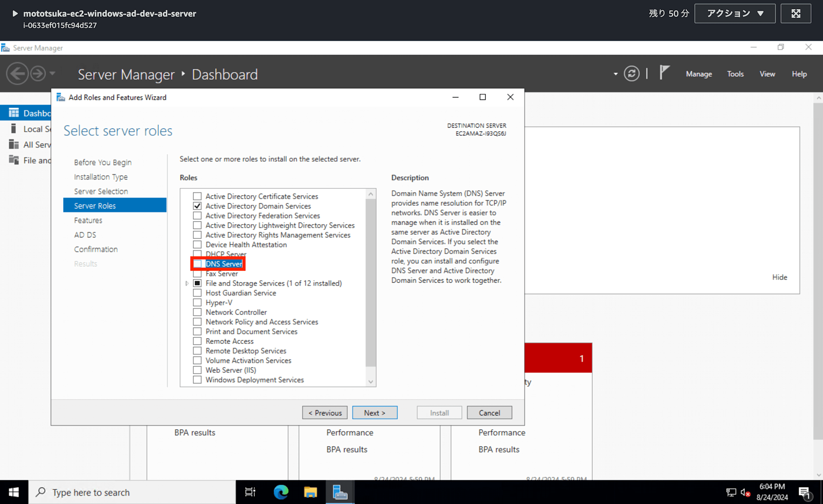The height and width of the screenshot is (504, 823).
Task: Toggle the DHCP Server checkbox
Action: click(x=198, y=254)
